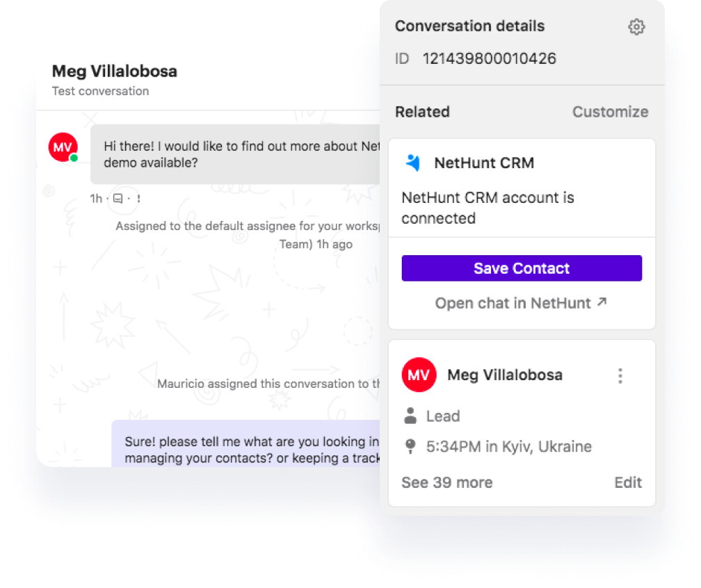Open chat in NetHunt link
The image size is (701, 588).
(521, 303)
